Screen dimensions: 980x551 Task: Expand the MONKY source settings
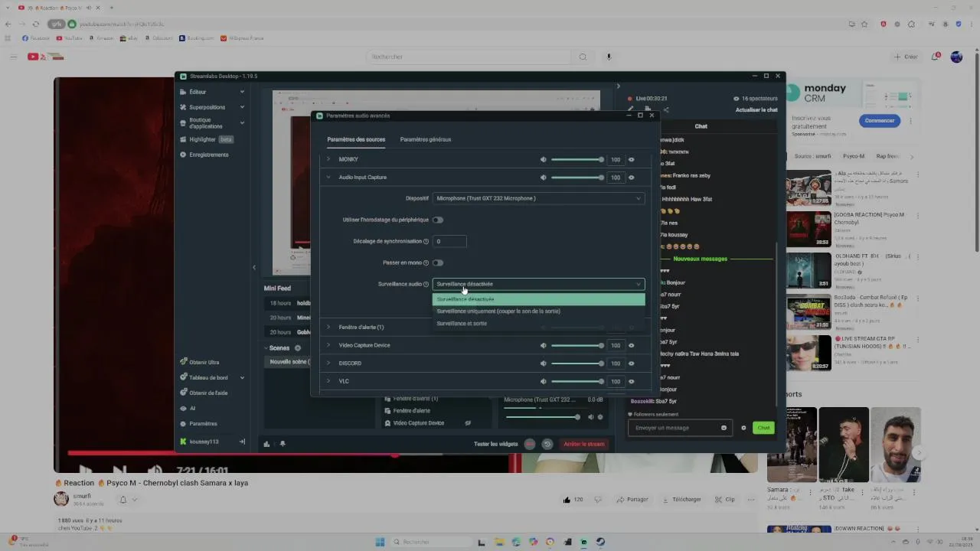pos(328,159)
